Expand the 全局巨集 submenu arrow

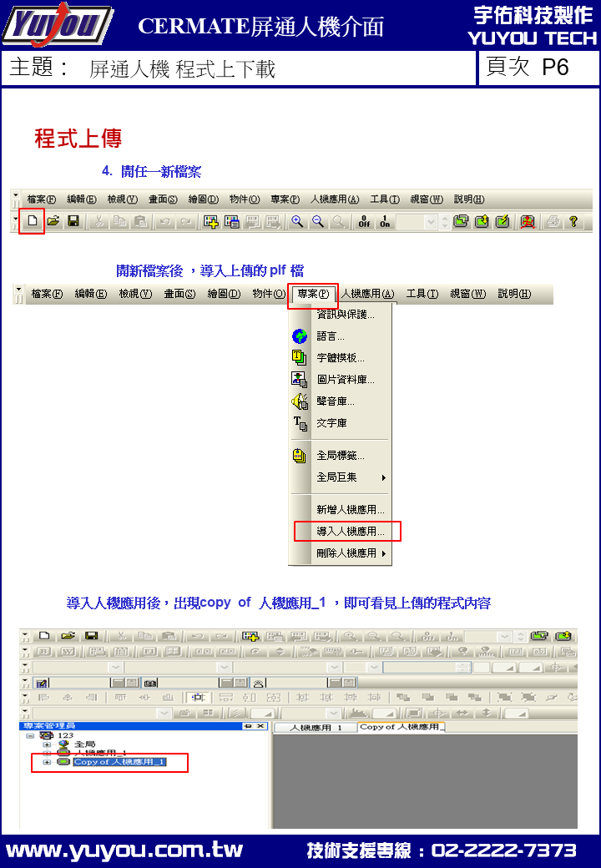coord(383,477)
